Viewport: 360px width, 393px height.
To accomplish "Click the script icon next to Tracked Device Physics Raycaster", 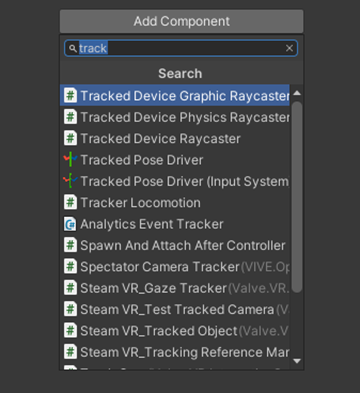I will point(70,117).
